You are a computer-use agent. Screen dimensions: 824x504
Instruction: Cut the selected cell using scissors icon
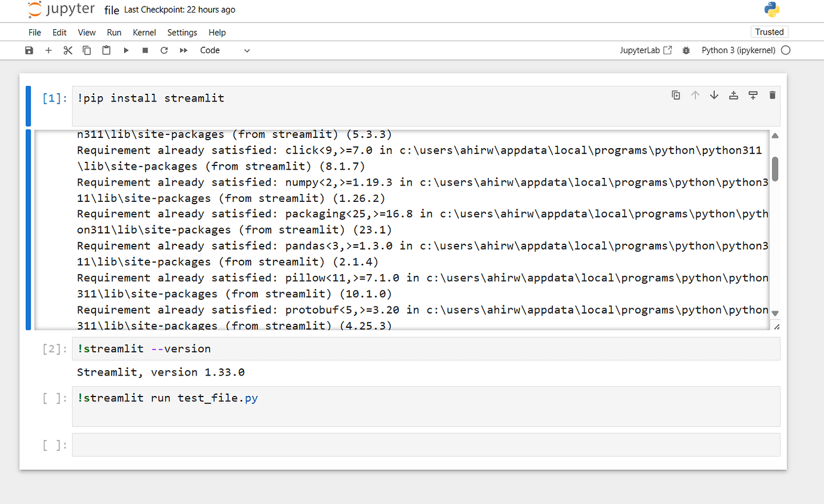pyautogui.click(x=67, y=50)
